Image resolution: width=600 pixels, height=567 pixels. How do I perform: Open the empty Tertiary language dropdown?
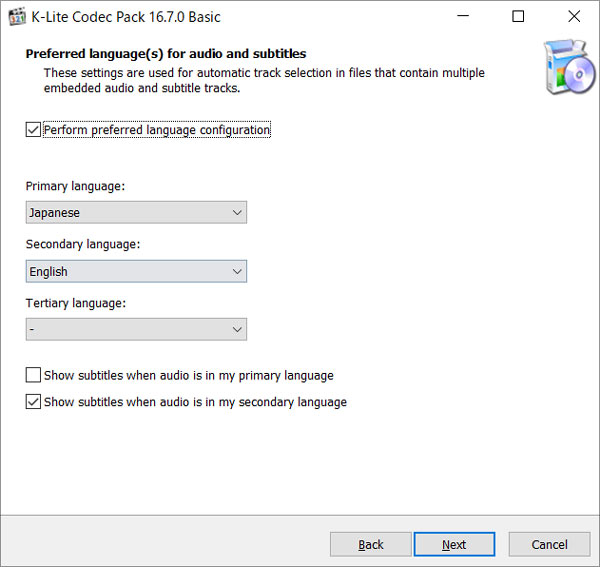click(136, 329)
